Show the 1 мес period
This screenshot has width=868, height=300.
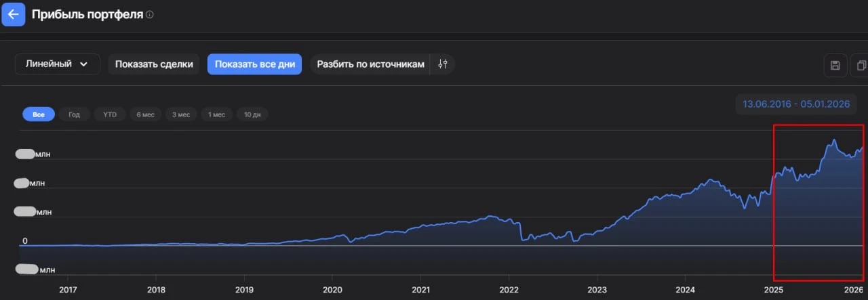[x=217, y=114]
